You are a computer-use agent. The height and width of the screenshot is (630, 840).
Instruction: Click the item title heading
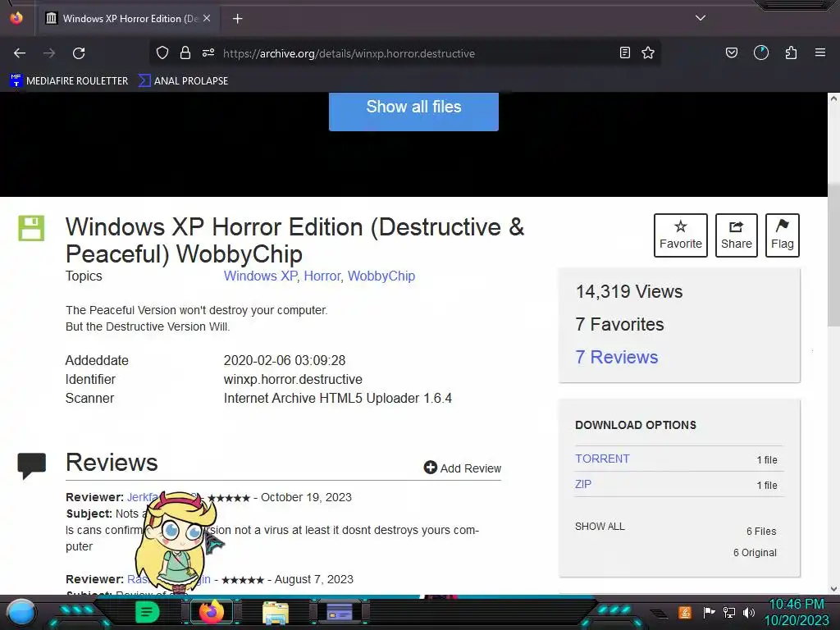(x=294, y=240)
